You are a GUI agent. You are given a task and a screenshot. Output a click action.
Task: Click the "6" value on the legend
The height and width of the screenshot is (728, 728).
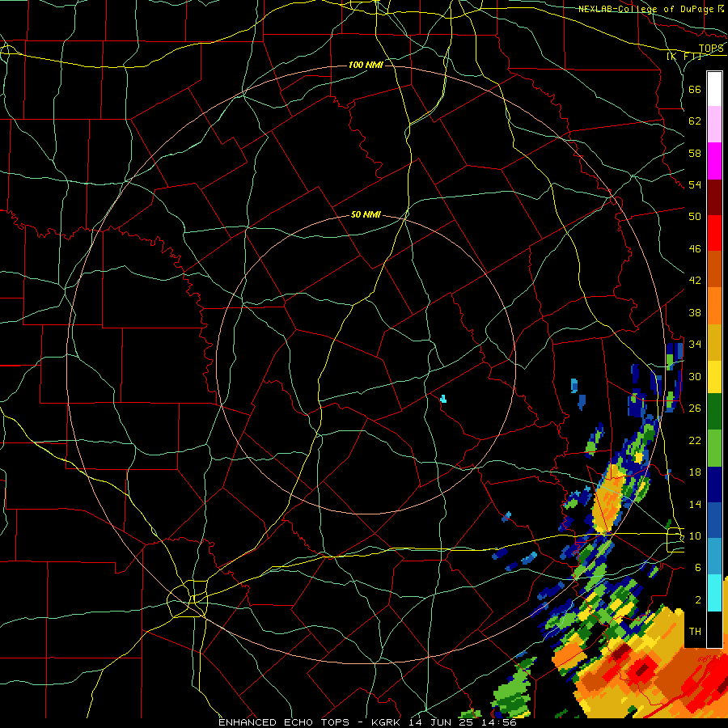(698, 568)
